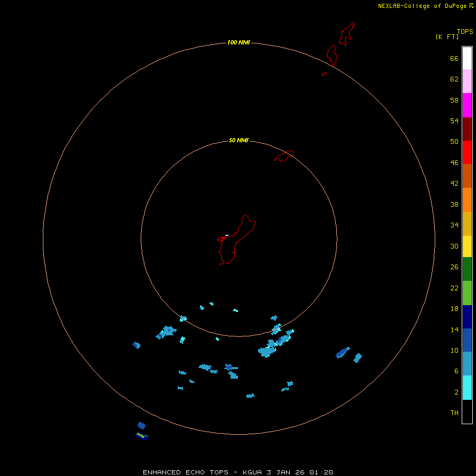476x476 pixels.
Task: Click the Tinian island outline below Saipan
Action: pos(332,55)
